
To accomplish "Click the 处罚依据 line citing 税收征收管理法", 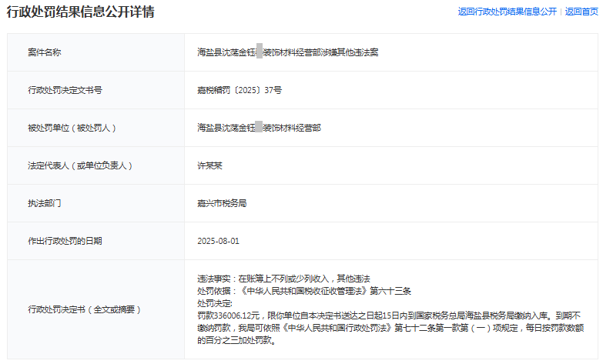I will [x=305, y=290].
